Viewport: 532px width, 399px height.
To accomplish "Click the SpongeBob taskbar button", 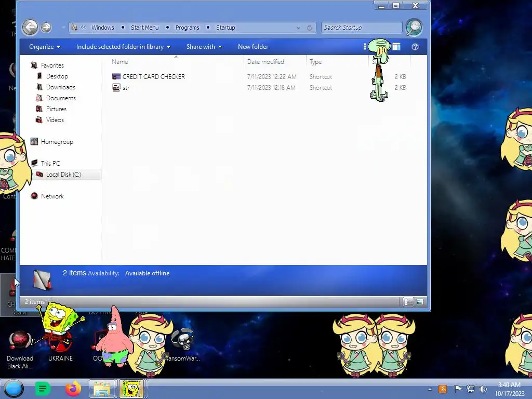I will (131, 389).
